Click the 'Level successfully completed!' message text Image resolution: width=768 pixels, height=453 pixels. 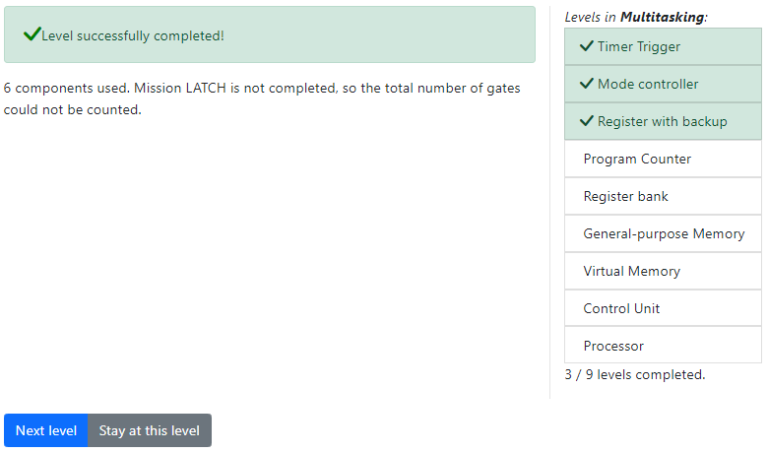[x=133, y=36]
